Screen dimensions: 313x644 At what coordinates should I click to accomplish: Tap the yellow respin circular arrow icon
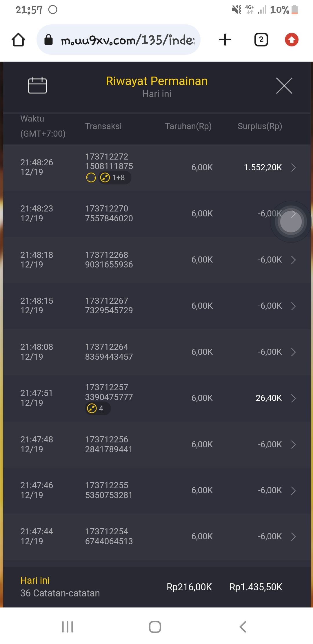pos(91,177)
